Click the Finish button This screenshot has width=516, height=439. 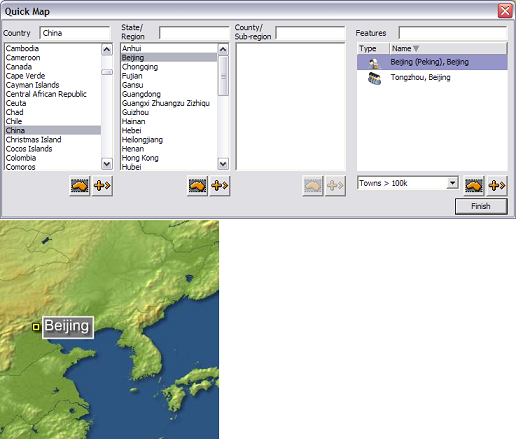[x=481, y=206]
